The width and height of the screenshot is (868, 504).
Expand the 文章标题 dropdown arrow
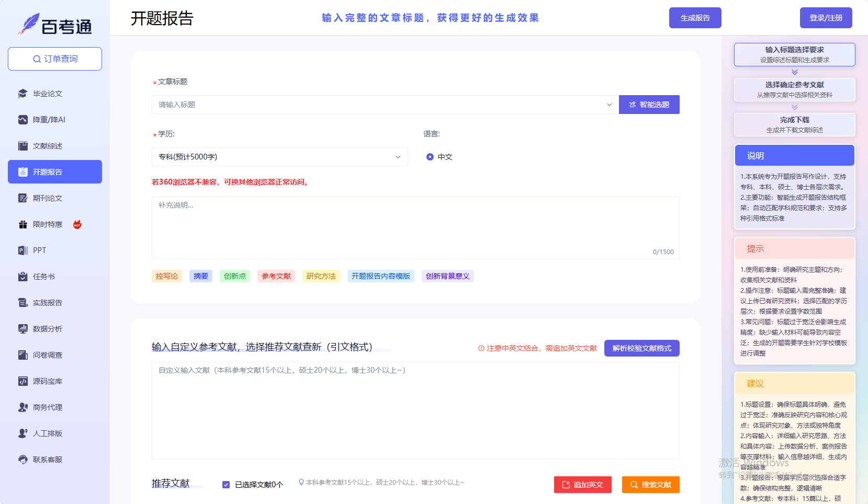point(609,105)
